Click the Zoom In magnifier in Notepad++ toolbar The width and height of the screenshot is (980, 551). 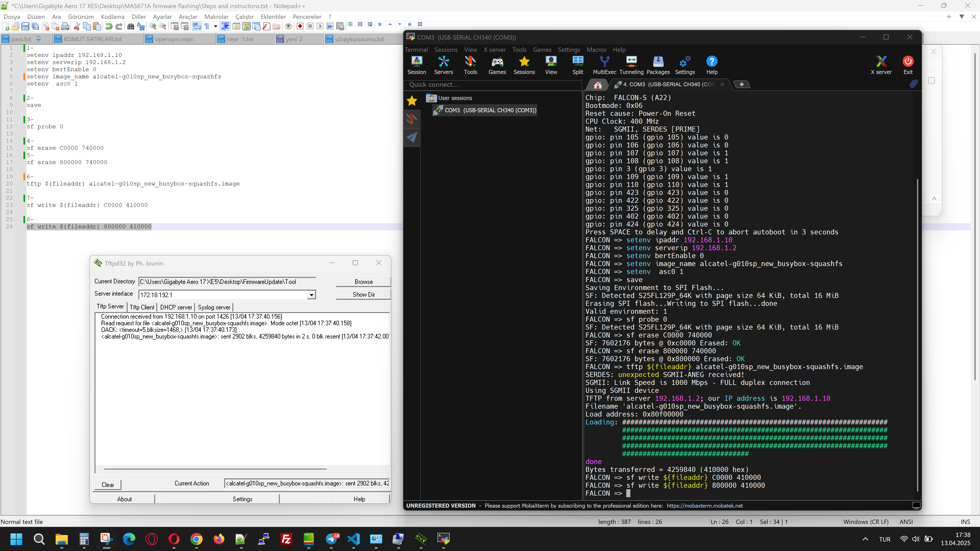tap(153, 26)
